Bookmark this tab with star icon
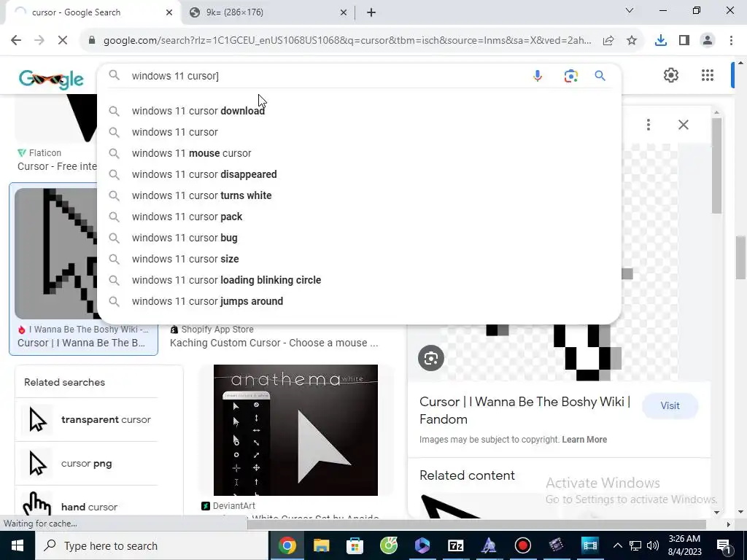 (632, 41)
